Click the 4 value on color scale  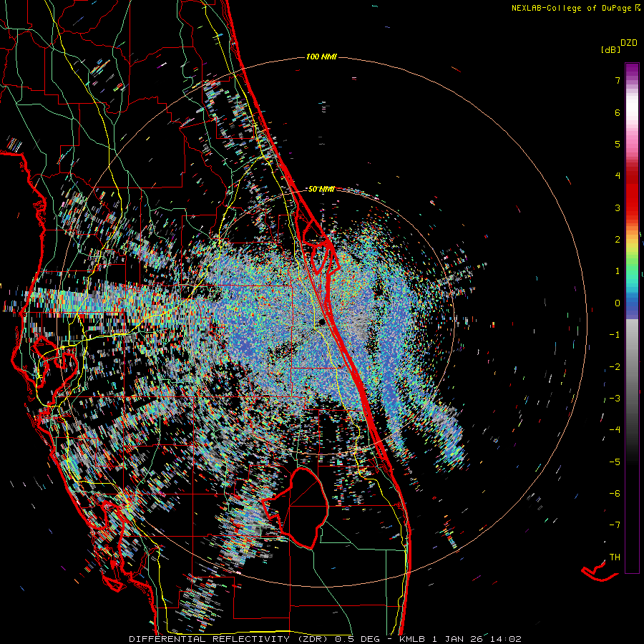(x=618, y=176)
